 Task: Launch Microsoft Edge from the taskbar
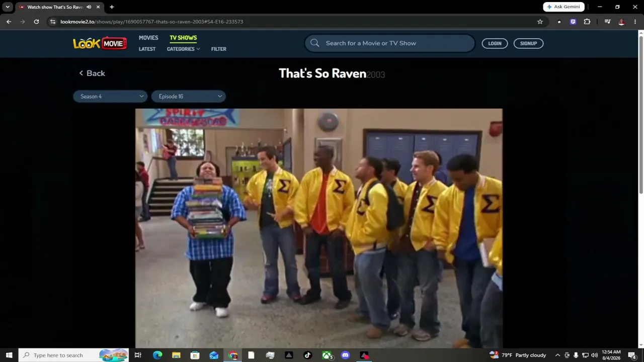[x=157, y=355]
